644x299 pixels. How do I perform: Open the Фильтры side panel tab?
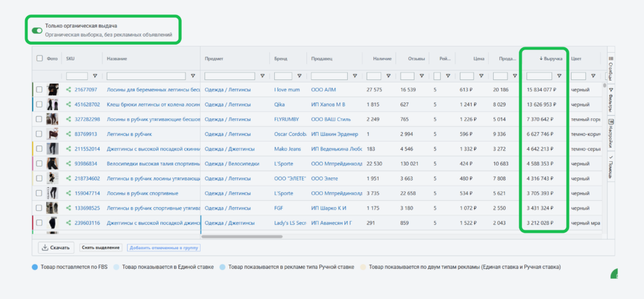pos(611,99)
